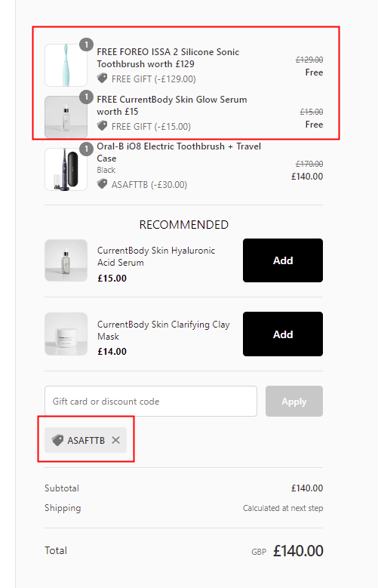Add CurrentBody Skin Hyaluronic Acid Serum
Image resolution: width=378 pixels, height=588 pixels.
coord(283,260)
